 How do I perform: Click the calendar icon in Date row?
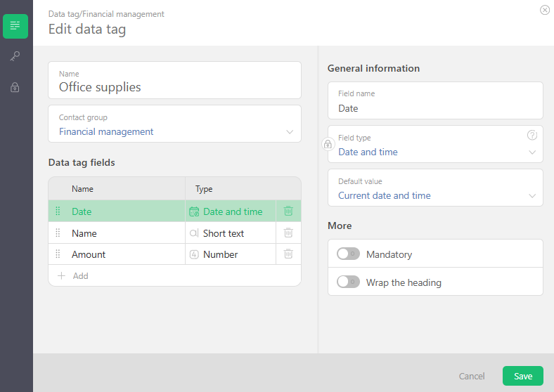click(x=194, y=211)
